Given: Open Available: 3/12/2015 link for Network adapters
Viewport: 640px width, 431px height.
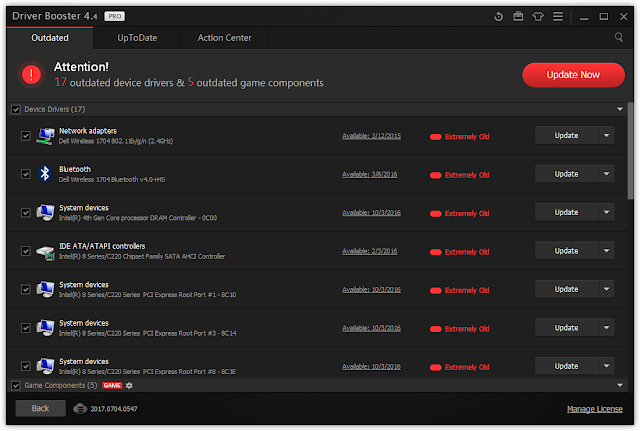Looking at the screenshot, I should click(371, 136).
